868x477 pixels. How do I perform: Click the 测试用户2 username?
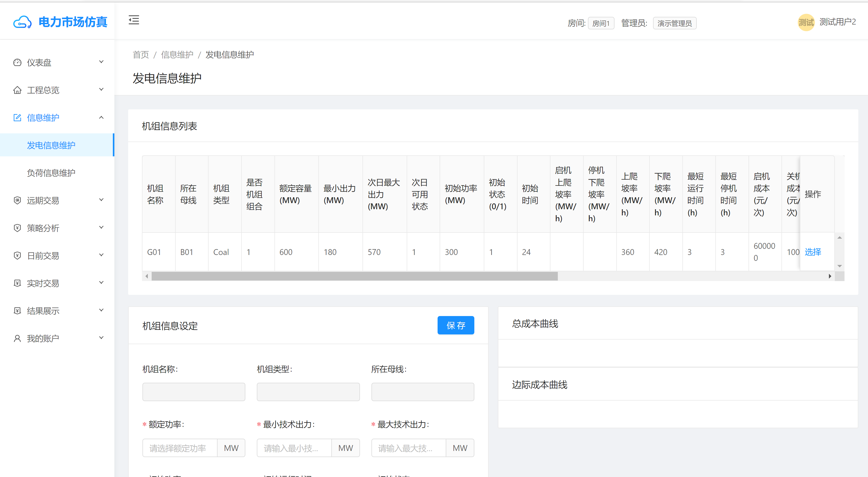[x=837, y=22]
